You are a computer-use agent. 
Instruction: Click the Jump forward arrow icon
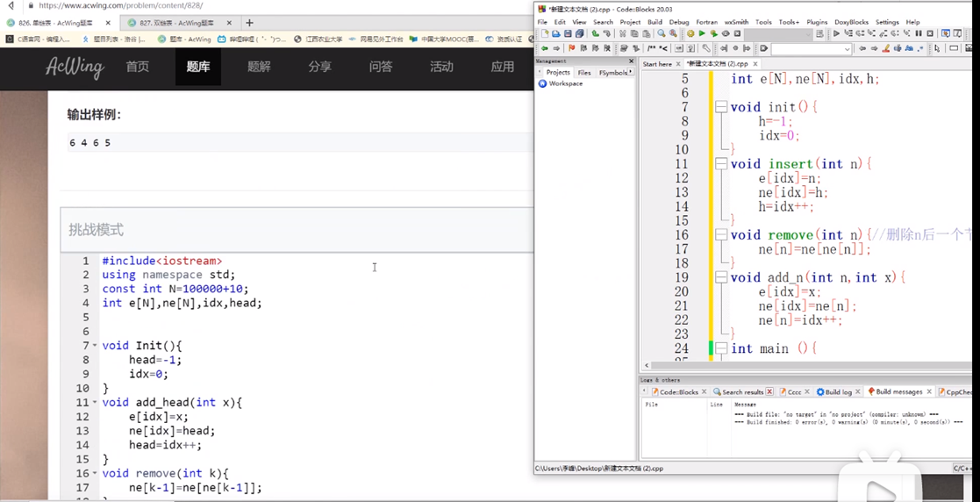click(x=556, y=48)
